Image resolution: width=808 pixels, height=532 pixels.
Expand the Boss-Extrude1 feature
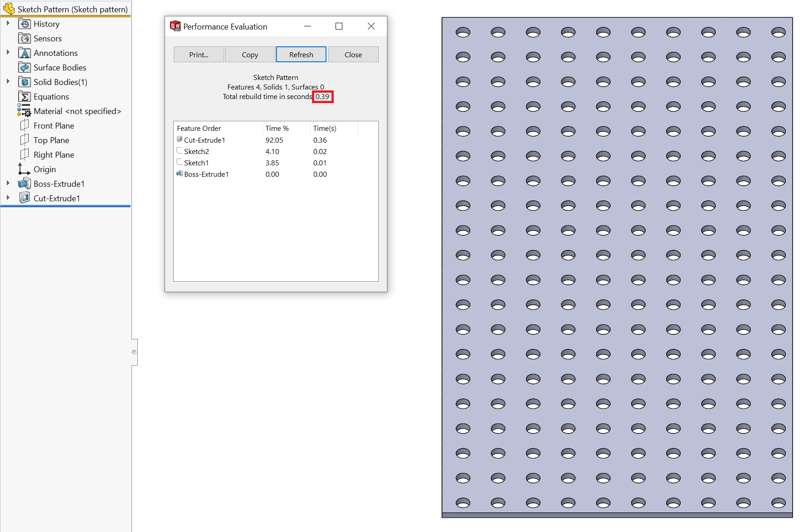point(8,183)
